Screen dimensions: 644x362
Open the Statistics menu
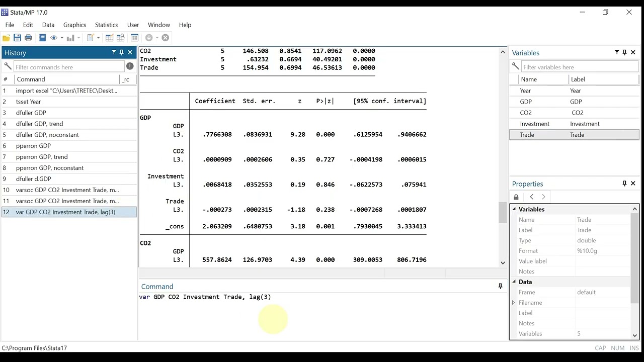pyautogui.click(x=106, y=25)
